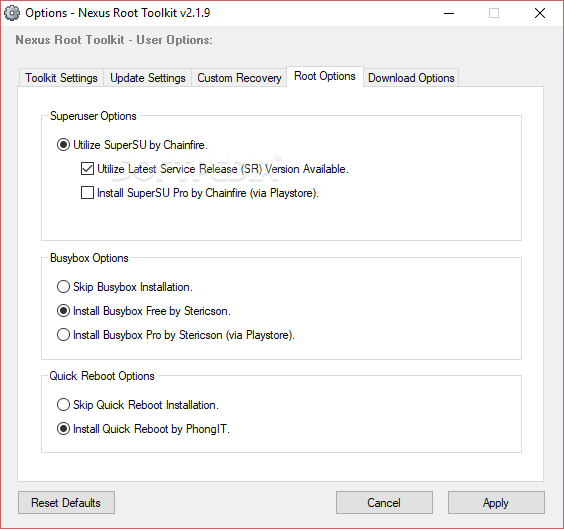The width and height of the screenshot is (564, 529).
Task: Click the Reset Defaults button
Action: [66, 503]
